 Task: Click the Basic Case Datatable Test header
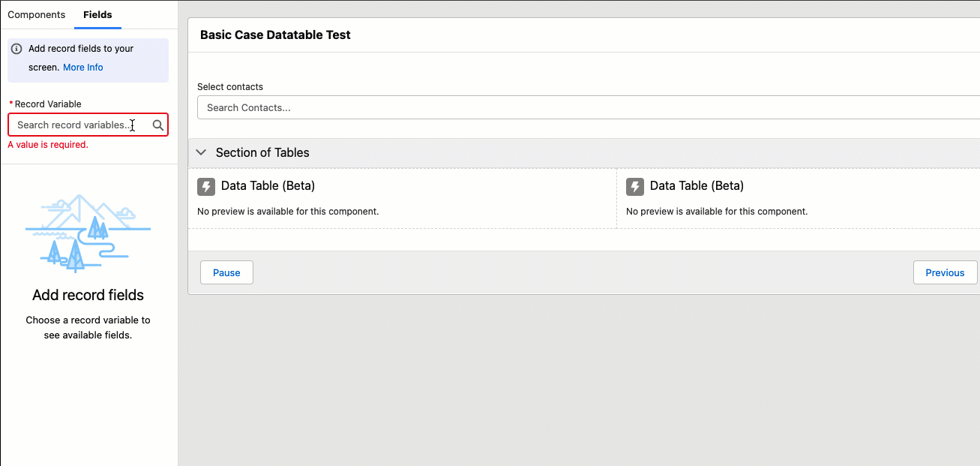click(275, 35)
